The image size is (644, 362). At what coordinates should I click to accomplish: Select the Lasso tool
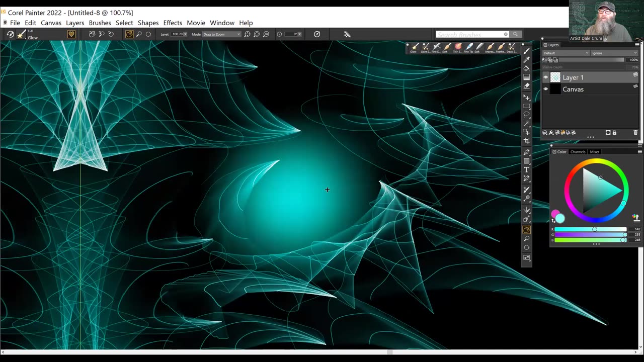[x=527, y=115]
